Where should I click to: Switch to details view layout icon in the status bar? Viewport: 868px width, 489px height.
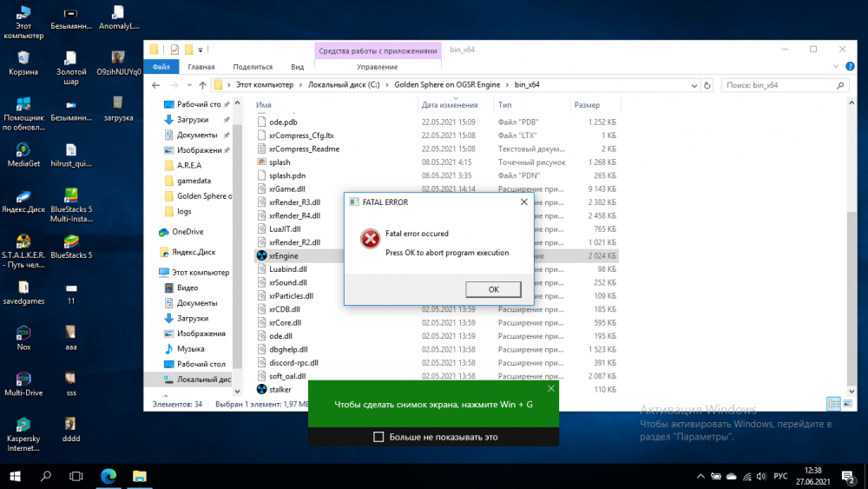pyautogui.click(x=832, y=404)
